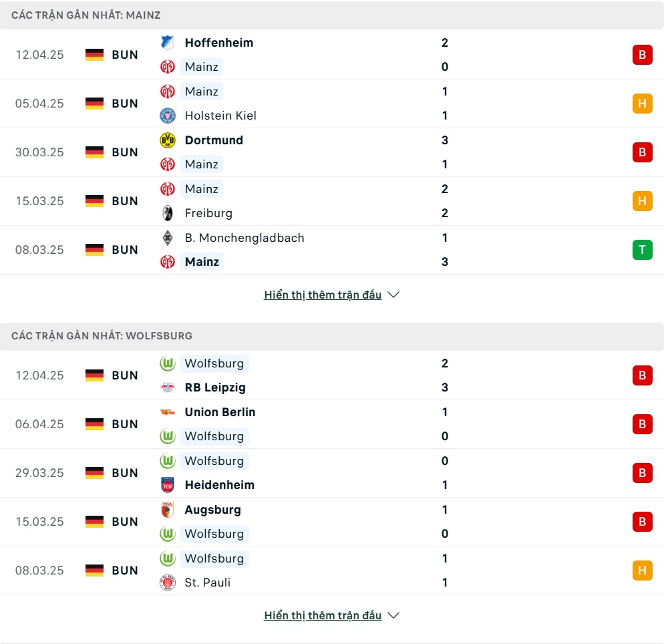Click the Hoffenheim club crest icon
This screenshot has height=644, width=664.
[167, 42]
